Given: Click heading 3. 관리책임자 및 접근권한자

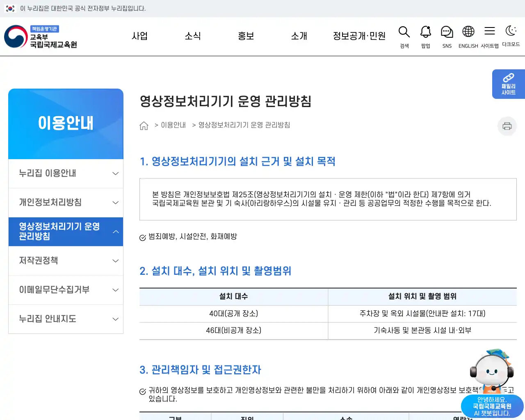Looking at the screenshot, I should (200, 370).
